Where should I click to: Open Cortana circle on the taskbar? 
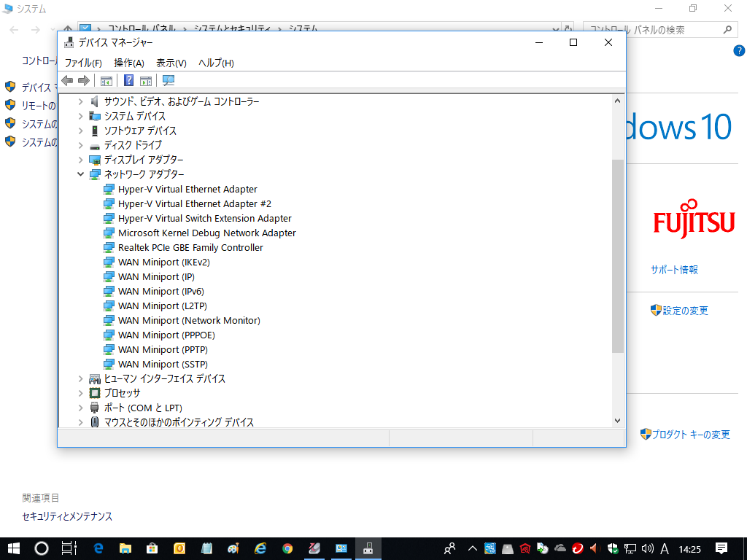(x=42, y=548)
